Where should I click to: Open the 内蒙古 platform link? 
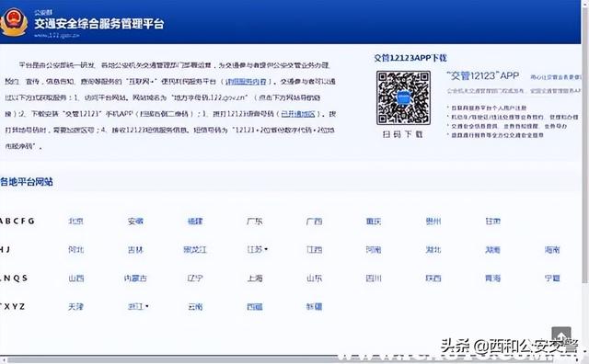[135, 279]
